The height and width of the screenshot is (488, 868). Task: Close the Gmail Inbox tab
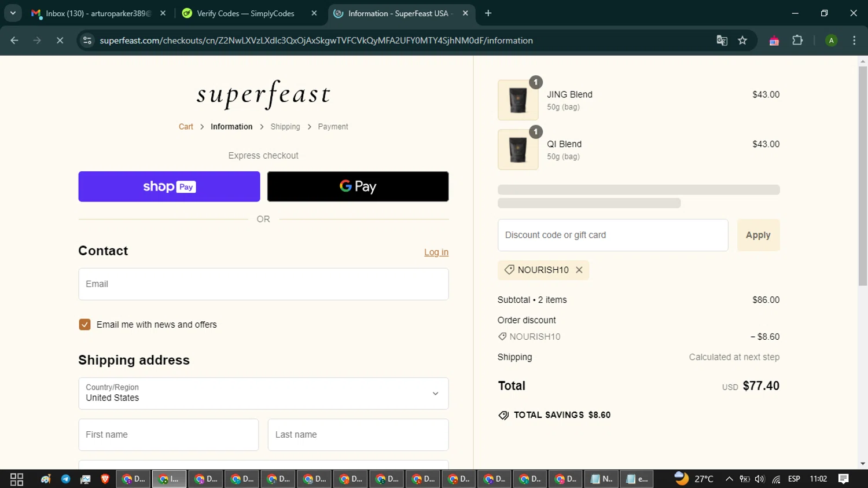163,13
